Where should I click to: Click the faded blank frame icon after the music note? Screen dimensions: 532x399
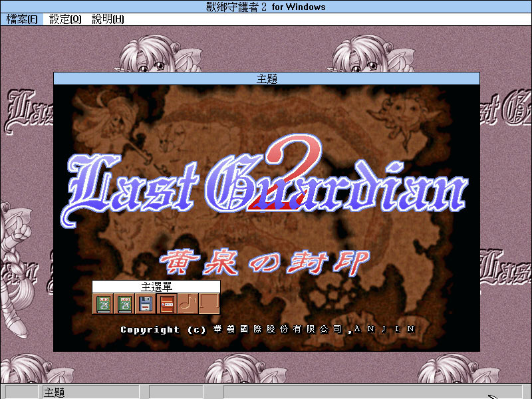(209, 304)
